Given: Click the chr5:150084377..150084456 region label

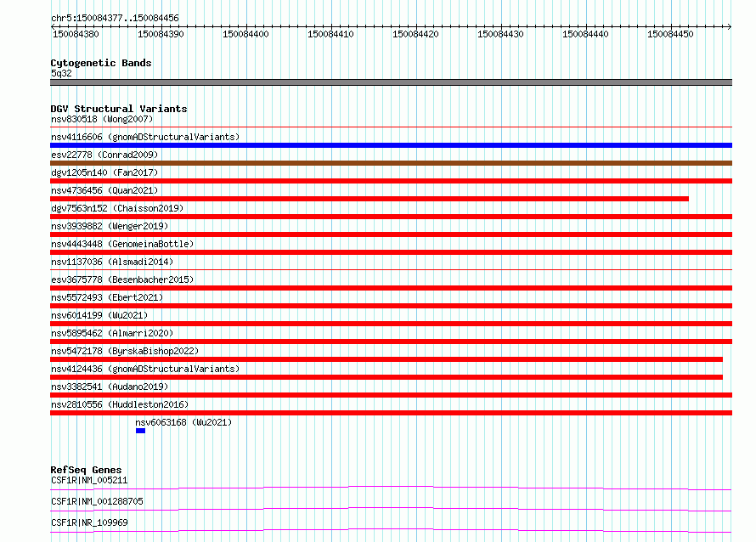Looking at the screenshot, I should [x=115, y=18].
